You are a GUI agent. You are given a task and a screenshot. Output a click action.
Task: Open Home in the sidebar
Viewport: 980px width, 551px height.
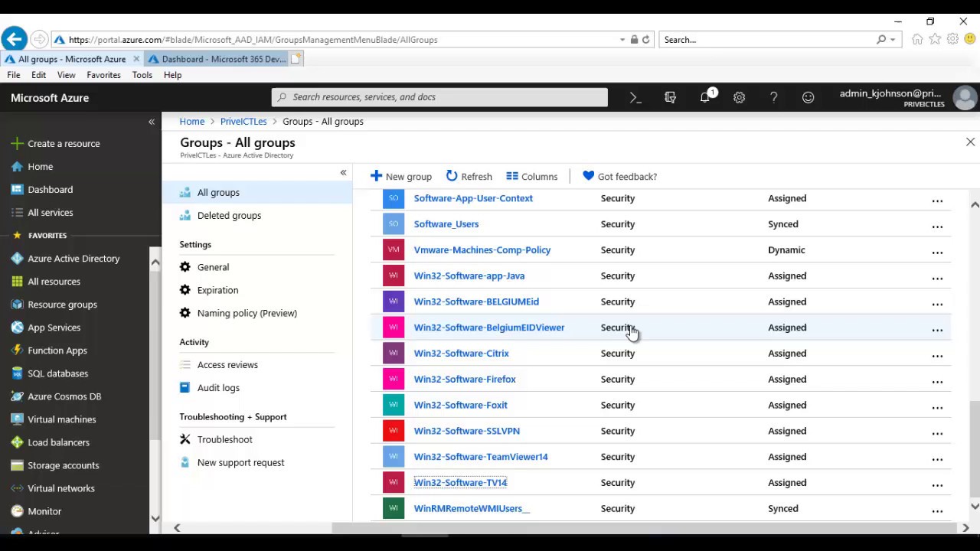point(40,166)
